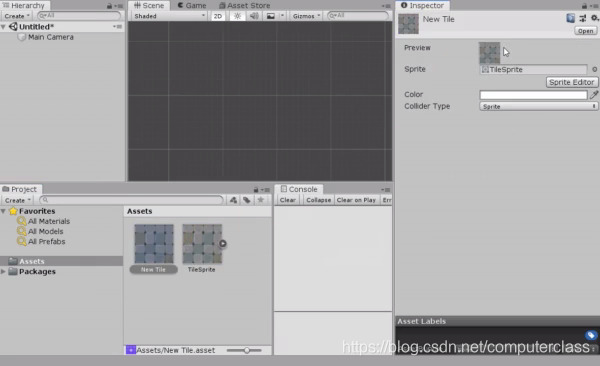The image size is (600, 366).
Task: Save search favorite star icon
Action: click(x=261, y=200)
